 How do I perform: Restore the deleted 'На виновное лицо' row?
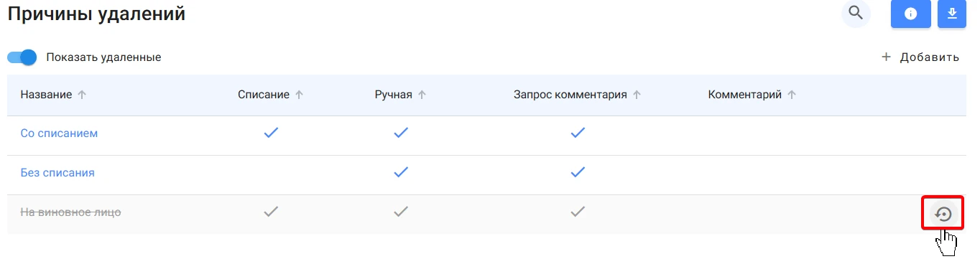(943, 214)
